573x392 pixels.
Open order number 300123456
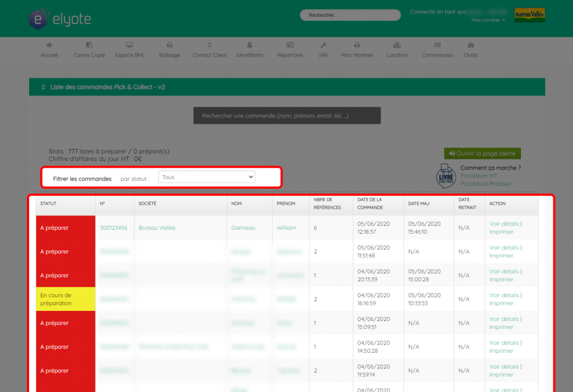click(x=114, y=228)
